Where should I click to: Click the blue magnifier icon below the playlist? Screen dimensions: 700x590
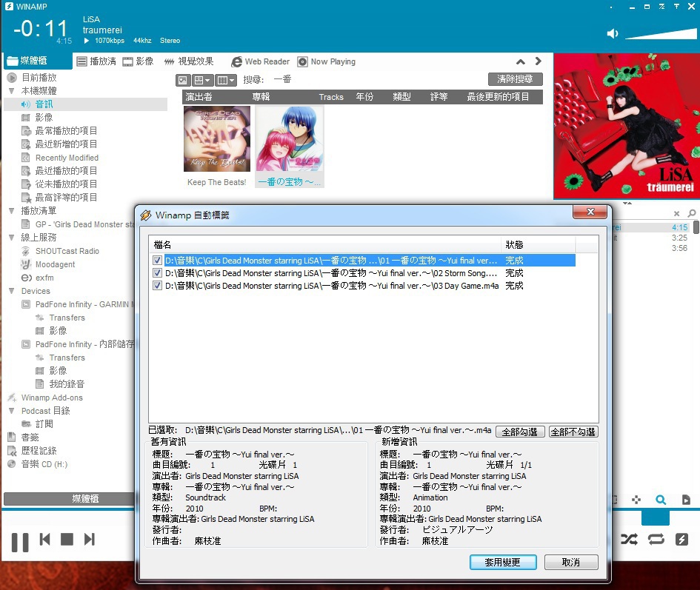pyautogui.click(x=661, y=500)
